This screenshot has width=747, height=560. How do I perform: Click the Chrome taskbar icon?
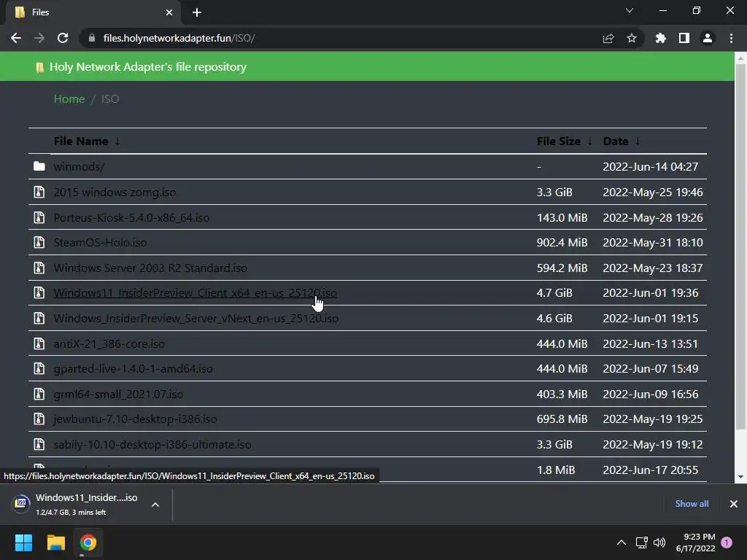88,542
